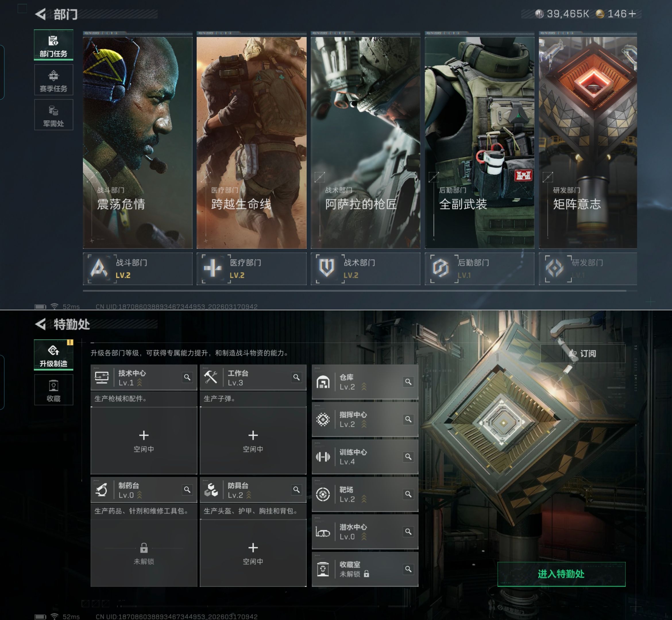The image size is (672, 620).
Task: Switch to 赛季任务 sidebar tab
Action: pyautogui.click(x=53, y=80)
